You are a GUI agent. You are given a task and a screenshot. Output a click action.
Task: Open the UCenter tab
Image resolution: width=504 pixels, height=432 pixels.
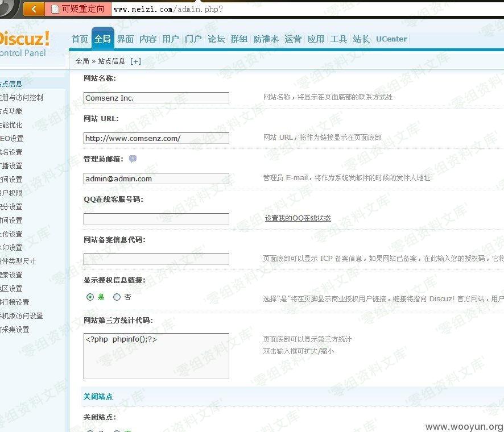(x=391, y=39)
